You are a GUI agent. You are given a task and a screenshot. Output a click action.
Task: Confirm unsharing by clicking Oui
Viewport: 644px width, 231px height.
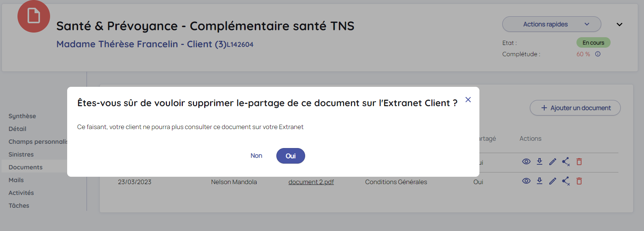(x=290, y=156)
